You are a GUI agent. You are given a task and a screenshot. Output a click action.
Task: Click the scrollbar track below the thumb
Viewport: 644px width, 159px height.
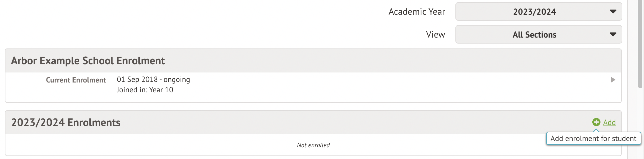coord(640,123)
